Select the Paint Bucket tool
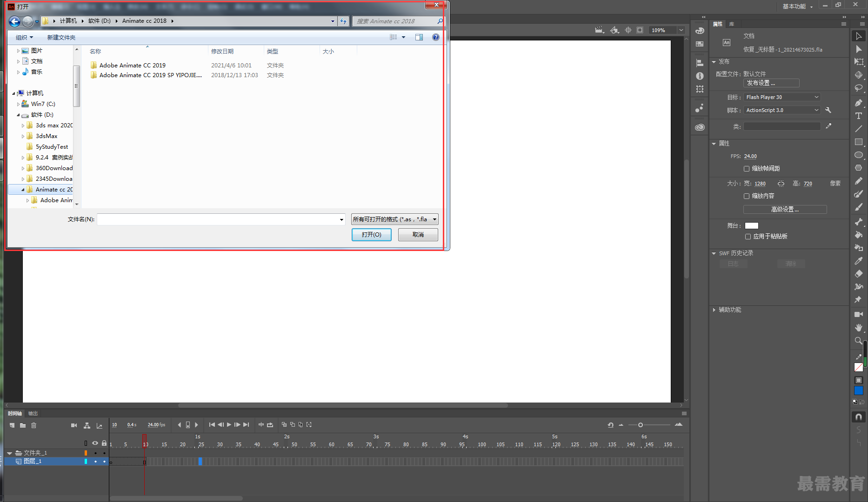The width and height of the screenshot is (868, 502). [859, 235]
